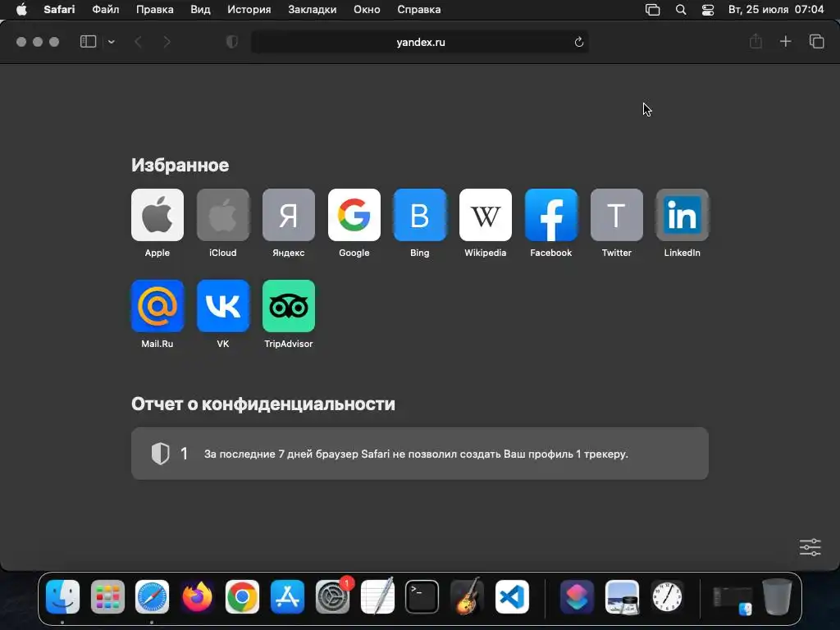The width and height of the screenshot is (840, 630).
Task: Open the date and time clock
Action: [x=776, y=10]
